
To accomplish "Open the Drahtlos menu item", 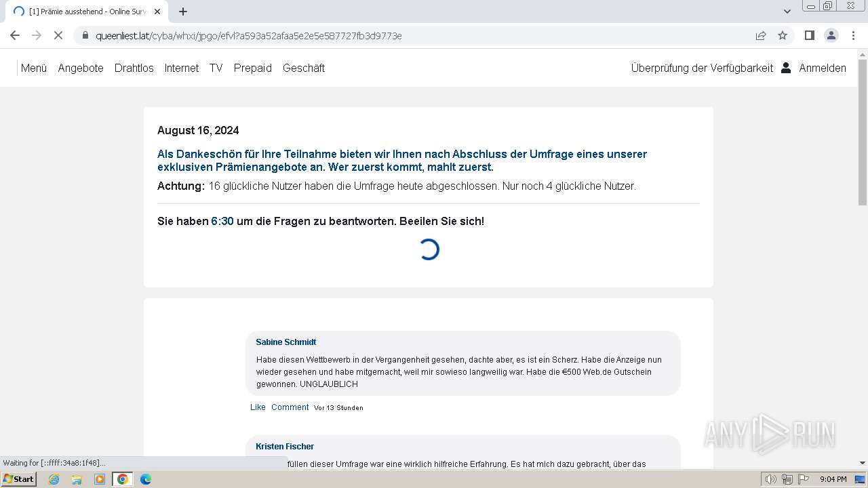I will pyautogui.click(x=134, y=68).
